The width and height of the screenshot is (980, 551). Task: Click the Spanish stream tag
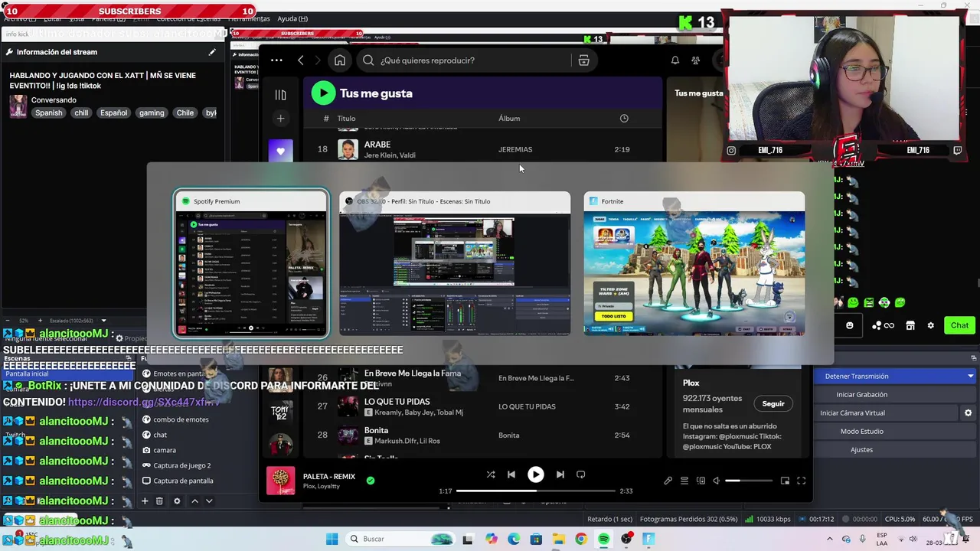pyautogui.click(x=48, y=112)
